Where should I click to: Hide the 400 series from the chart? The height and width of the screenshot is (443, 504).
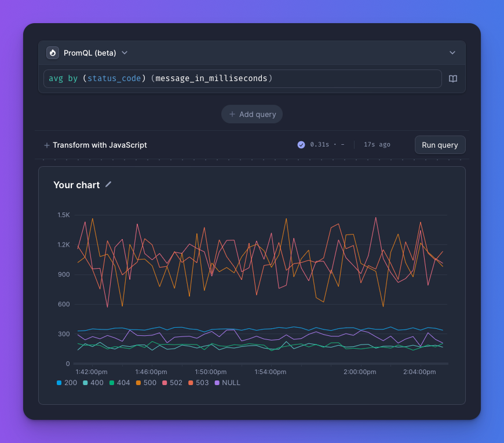(93, 382)
